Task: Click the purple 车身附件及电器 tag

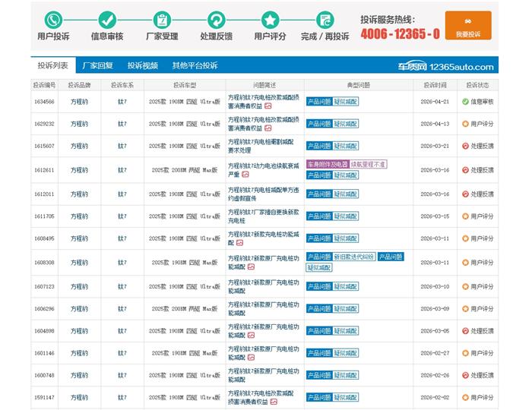Action: click(327, 164)
